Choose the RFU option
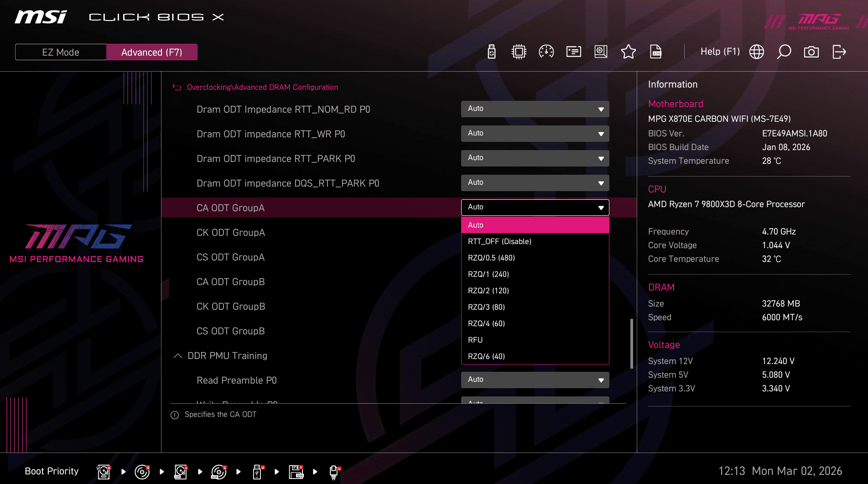 click(x=535, y=340)
